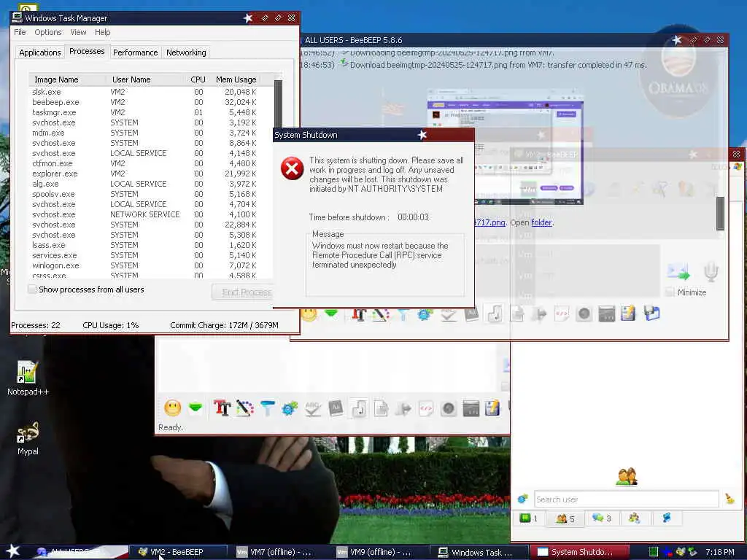Open Notepad++ desktop shortcut
This screenshot has height=560, width=747.
point(28,378)
